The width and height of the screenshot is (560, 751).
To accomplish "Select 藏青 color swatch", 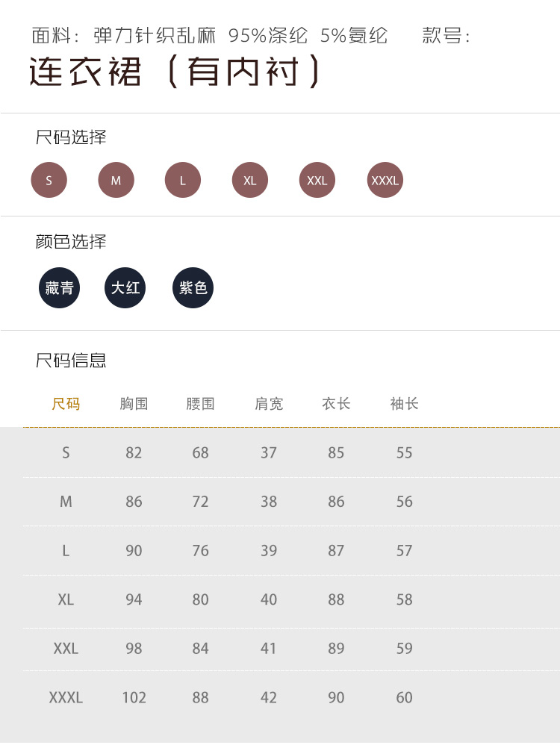I will pos(59,287).
